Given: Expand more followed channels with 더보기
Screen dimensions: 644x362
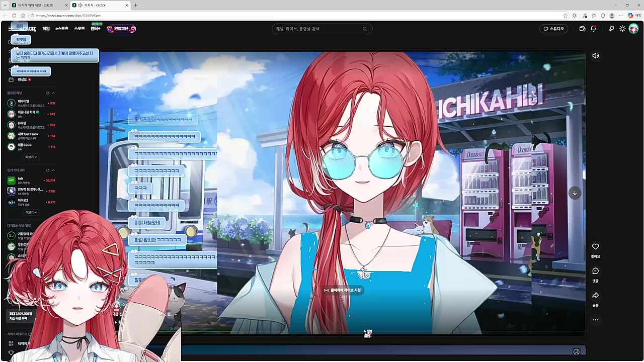Looking at the screenshot, I should tap(31, 157).
